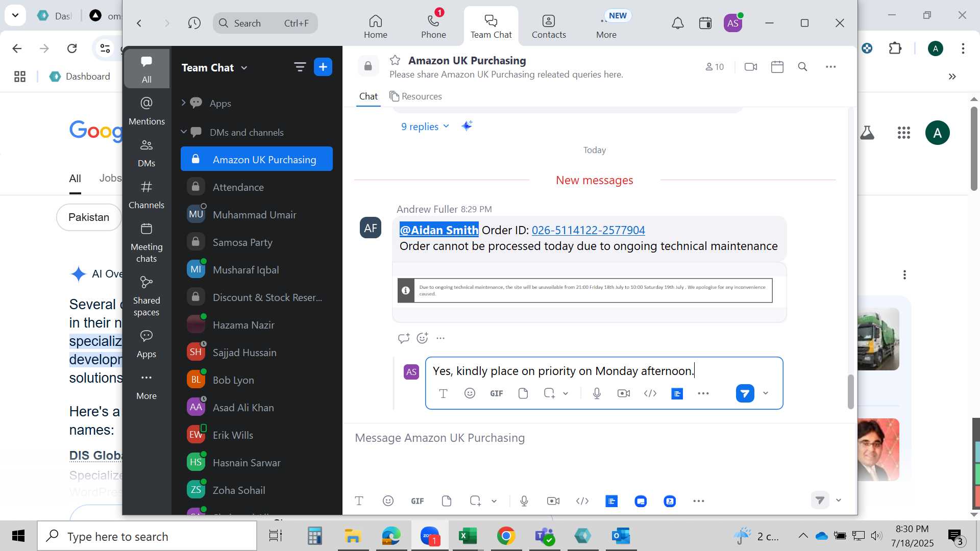The height and width of the screenshot is (551, 980).
Task: Open the calendar icon in Zoom top bar
Action: pos(705,23)
